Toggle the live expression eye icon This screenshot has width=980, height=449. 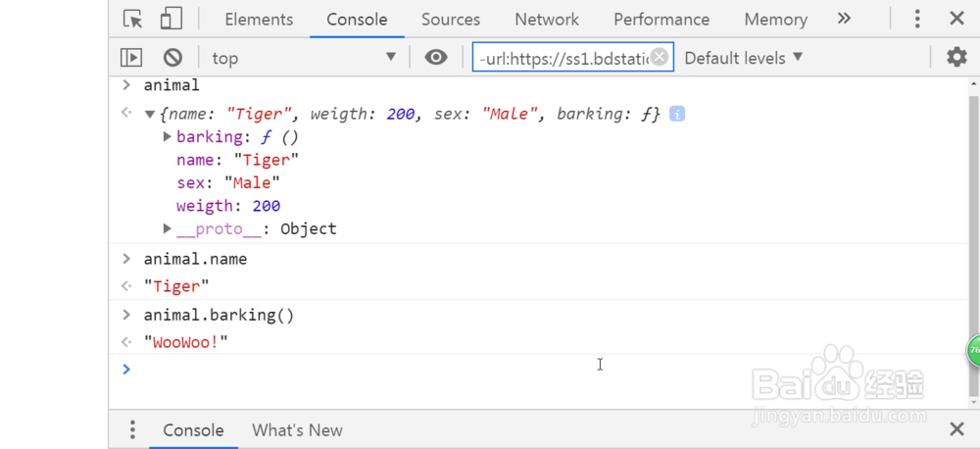pyautogui.click(x=436, y=58)
